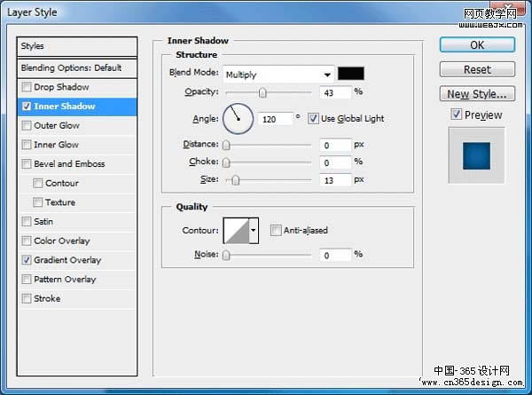Click the Distance value field
The height and width of the screenshot is (395, 532).
click(x=335, y=145)
